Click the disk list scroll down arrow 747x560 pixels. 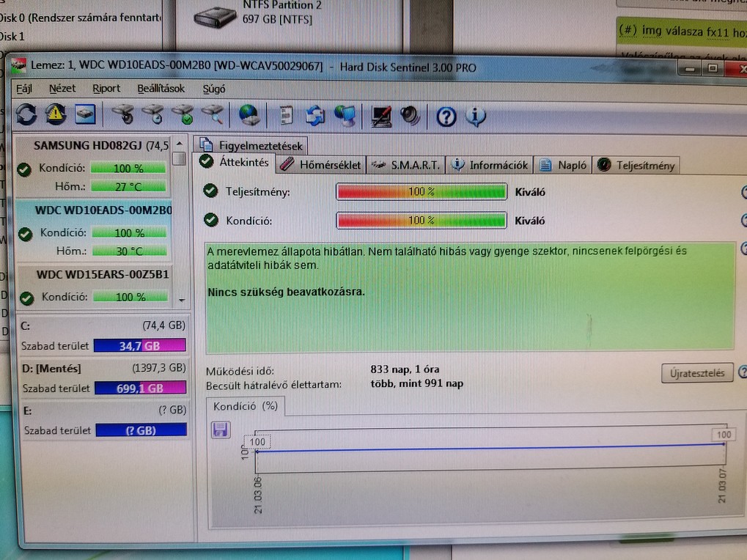pos(182,300)
